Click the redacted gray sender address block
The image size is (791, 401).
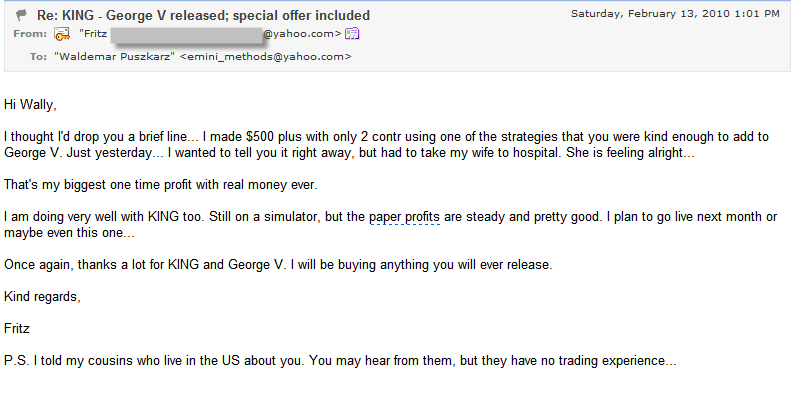tap(186, 35)
